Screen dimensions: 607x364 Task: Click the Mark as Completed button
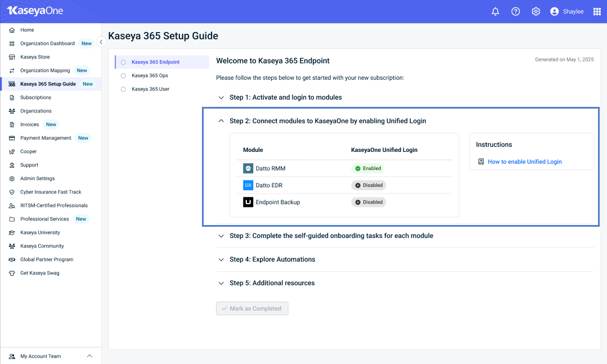pyautogui.click(x=252, y=309)
